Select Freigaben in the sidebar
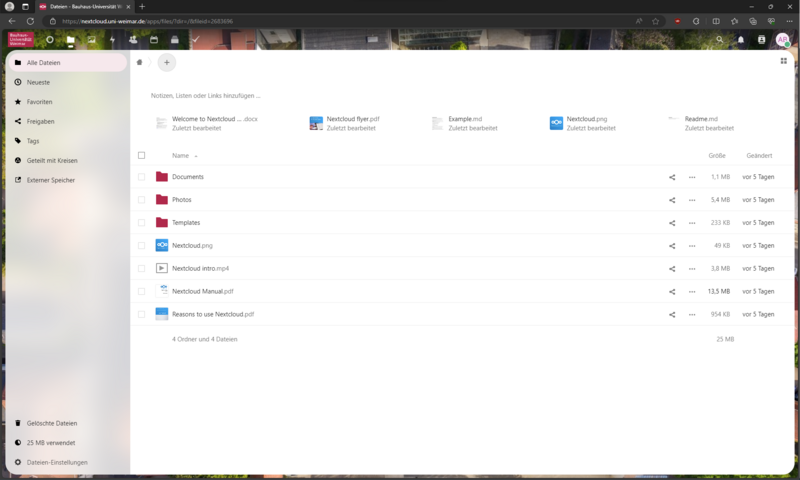800x480 pixels. coord(67,121)
